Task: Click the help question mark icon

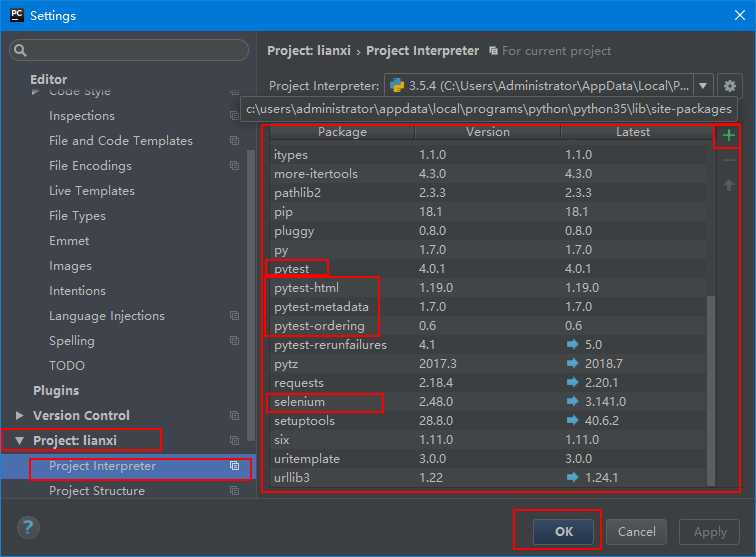Action: [x=28, y=527]
